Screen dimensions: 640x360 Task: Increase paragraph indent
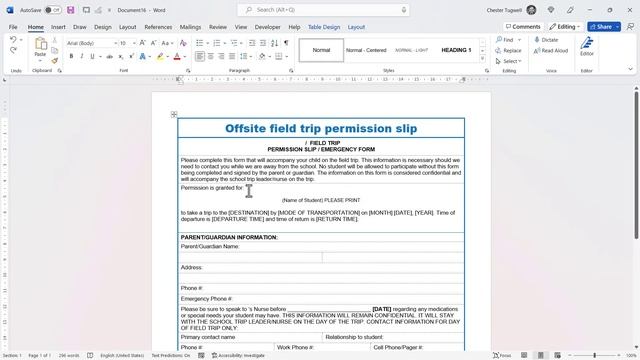tap(263, 43)
